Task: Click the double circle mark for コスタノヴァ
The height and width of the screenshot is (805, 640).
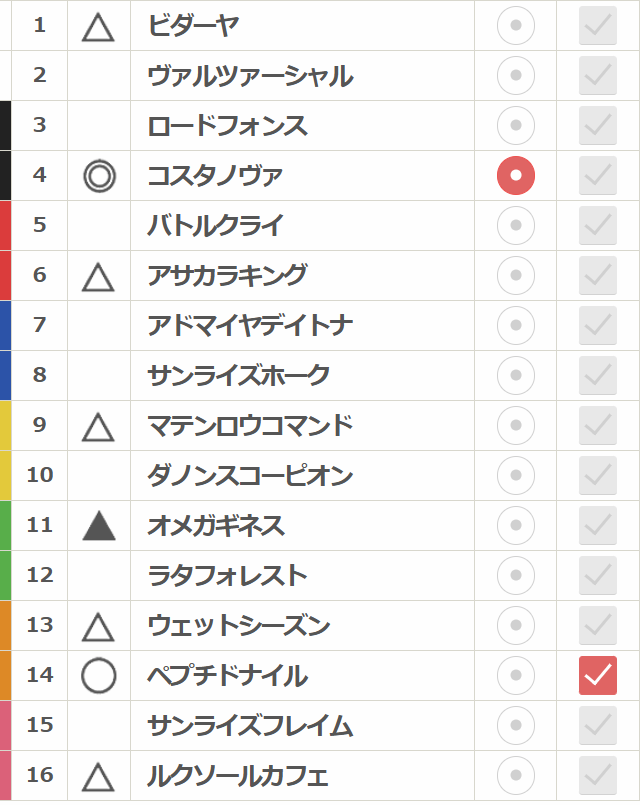Action: coord(99,176)
